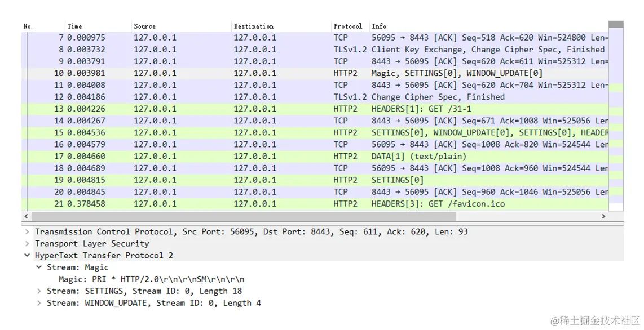Click the Magic: PRI * HTTP/2.0 line

pos(151,279)
